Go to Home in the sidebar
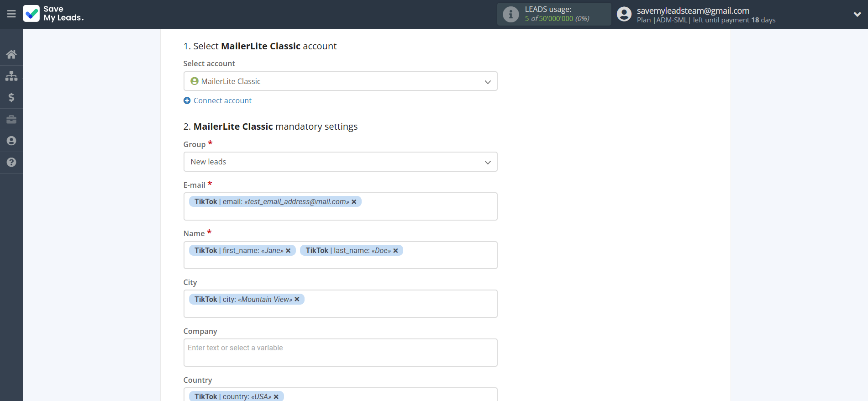 click(x=11, y=54)
